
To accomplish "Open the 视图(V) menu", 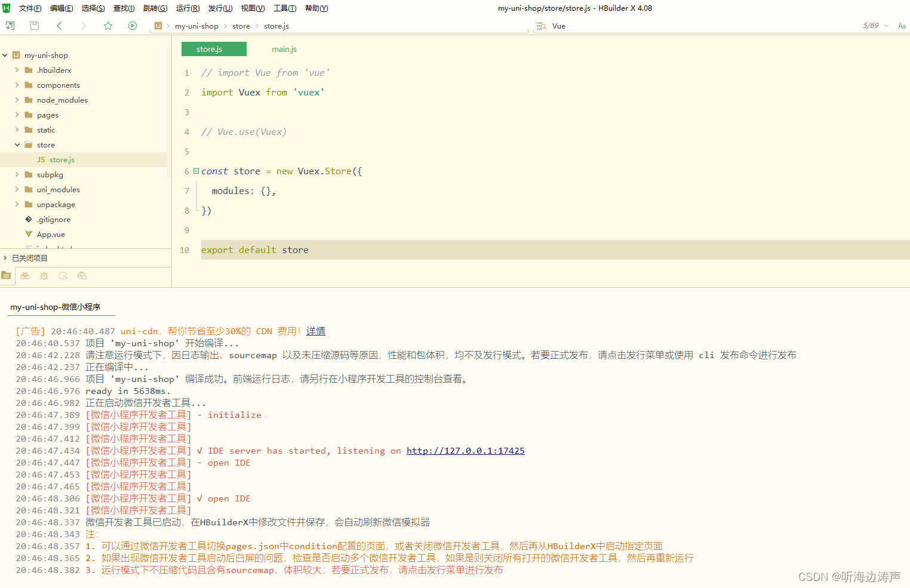I will coord(253,8).
